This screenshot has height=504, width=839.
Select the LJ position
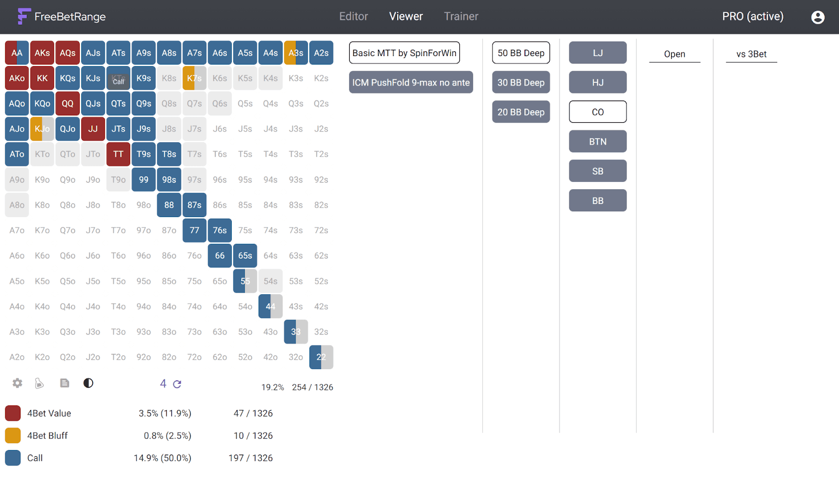[598, 53]
